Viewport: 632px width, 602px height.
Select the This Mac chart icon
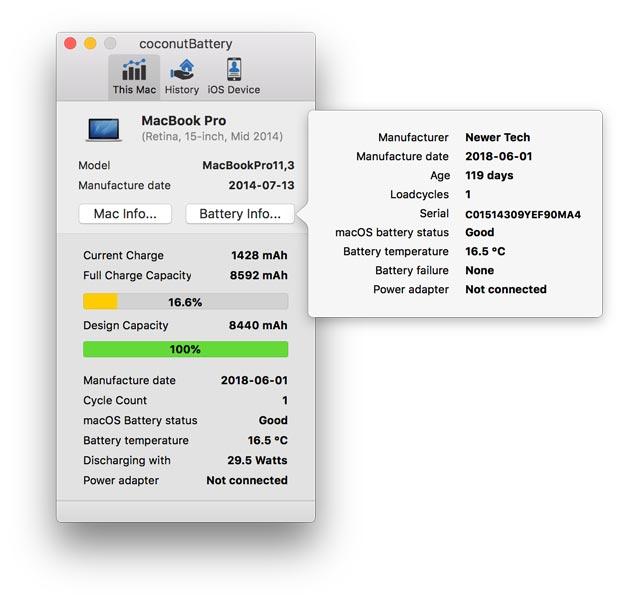pyautogui.click(x=134, y=70)
